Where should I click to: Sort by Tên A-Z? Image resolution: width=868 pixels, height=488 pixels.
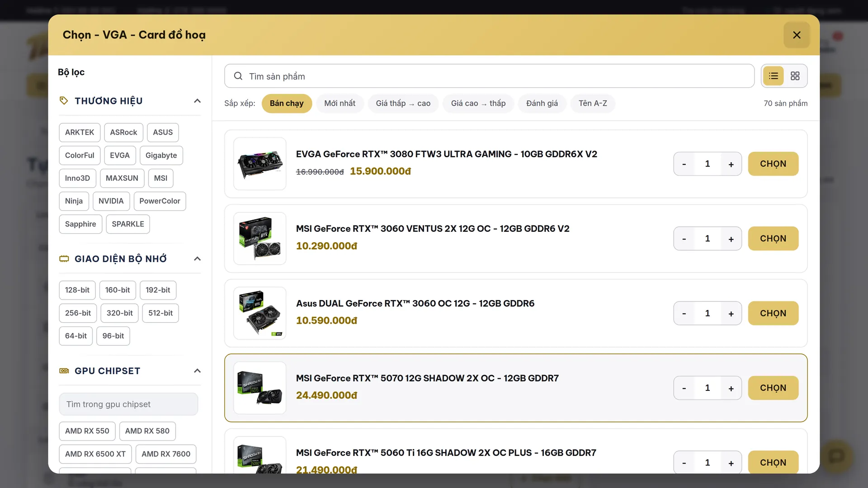click(593, 103)
